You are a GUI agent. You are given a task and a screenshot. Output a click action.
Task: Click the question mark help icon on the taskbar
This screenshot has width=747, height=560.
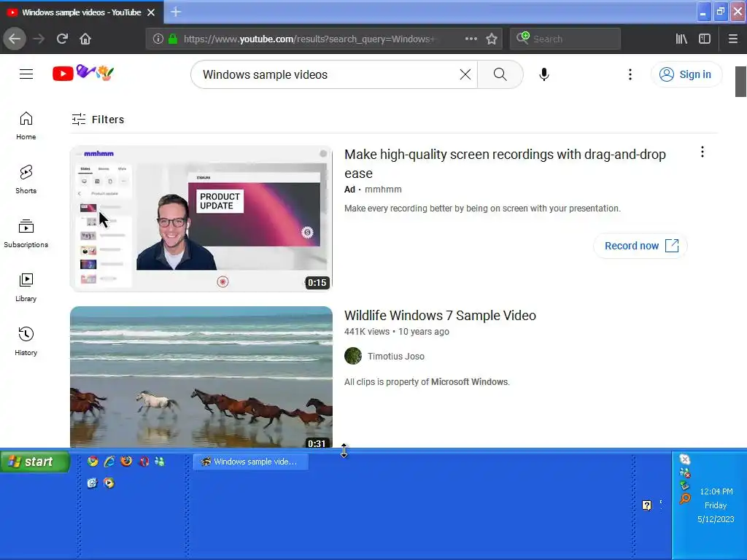point(646,505)
